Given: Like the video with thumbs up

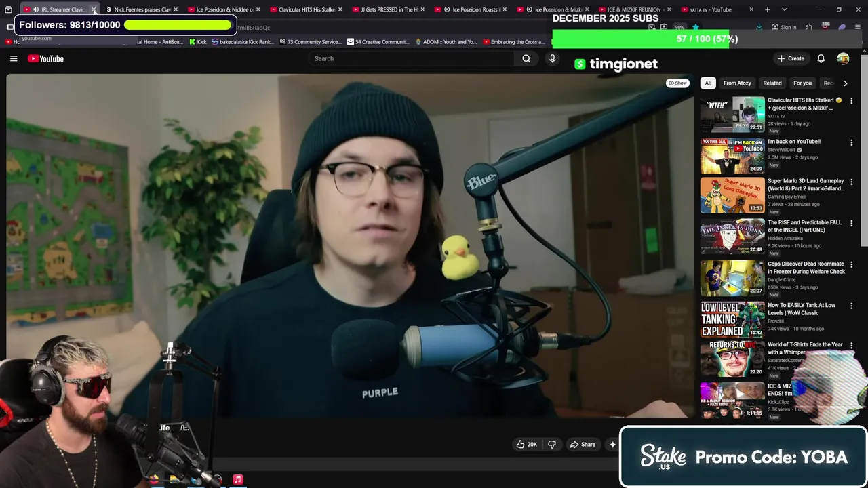Looking at the screenshot, I should point(526,445).
